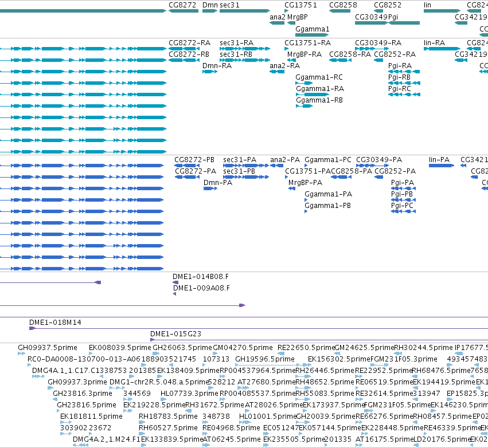This screenshot has height=448, width=488.
Task: Click the ana2 gene label
Action: pos(278,17)
